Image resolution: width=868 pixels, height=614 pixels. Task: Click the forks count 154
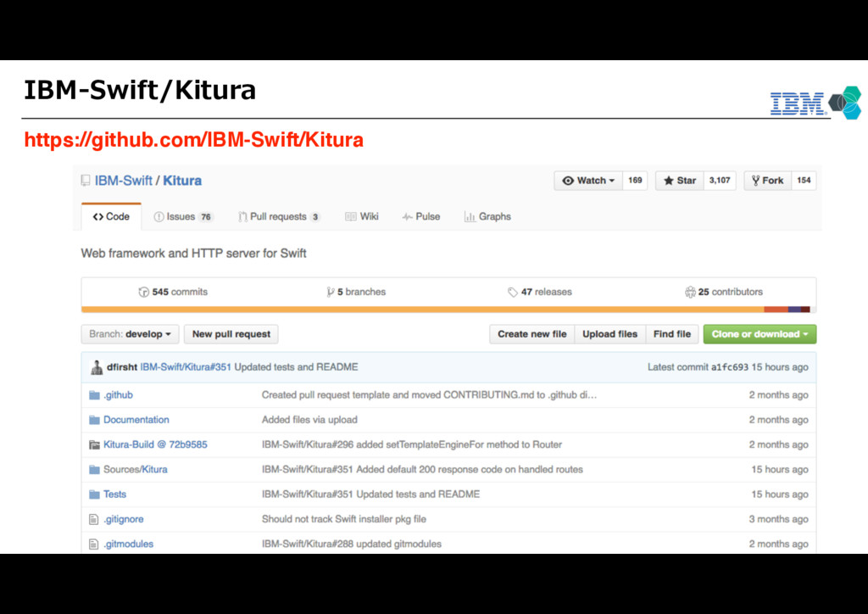804,181
